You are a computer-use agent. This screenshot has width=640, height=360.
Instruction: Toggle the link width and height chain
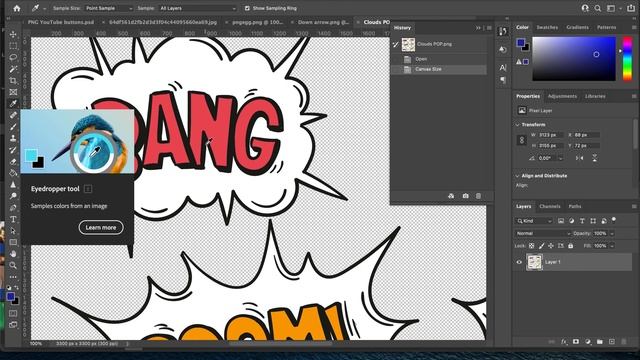(x=522, y=140)
